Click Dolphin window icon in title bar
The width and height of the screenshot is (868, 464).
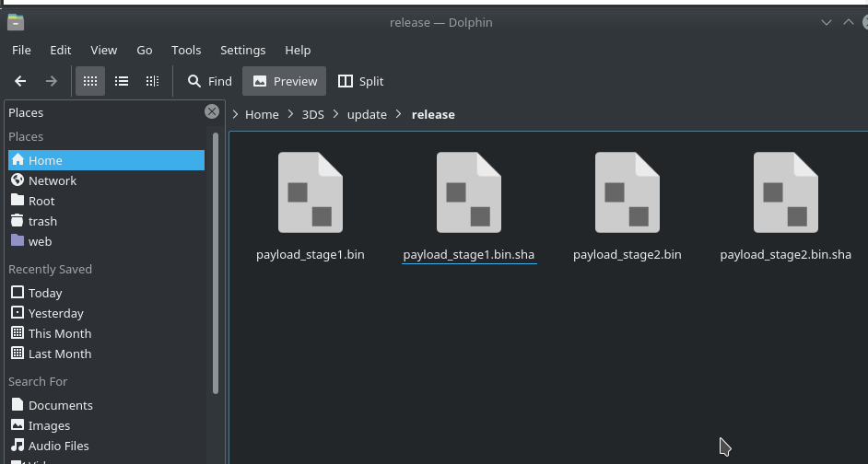16,22
